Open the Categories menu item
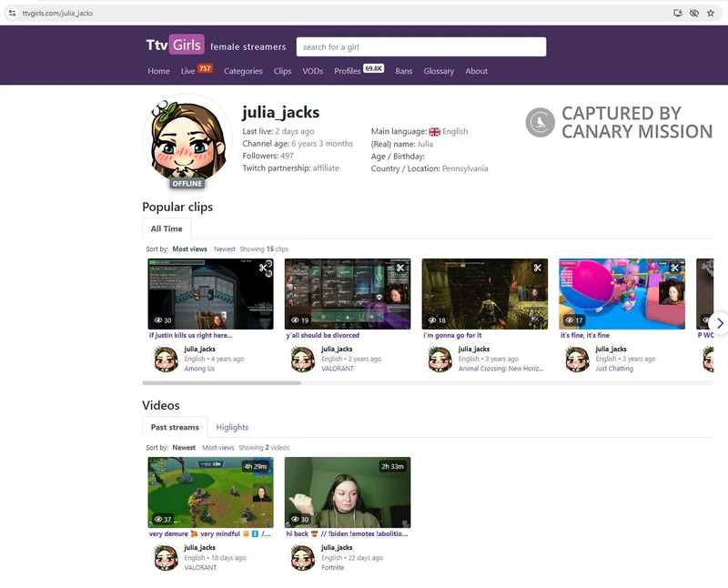 click(243, 71)
